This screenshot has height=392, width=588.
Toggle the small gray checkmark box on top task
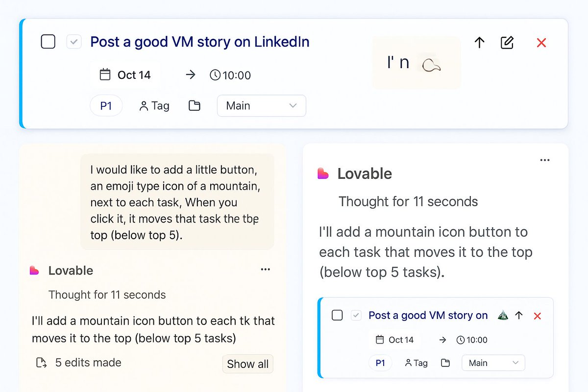pyautogui.click(x=73, y=42)
